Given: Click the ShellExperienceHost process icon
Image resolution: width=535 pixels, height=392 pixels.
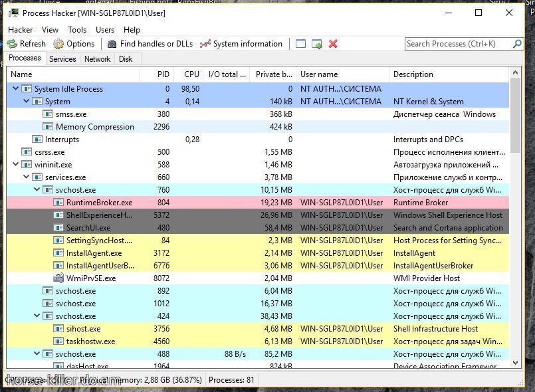Looking at the screenshot, I should coord(58,215).
